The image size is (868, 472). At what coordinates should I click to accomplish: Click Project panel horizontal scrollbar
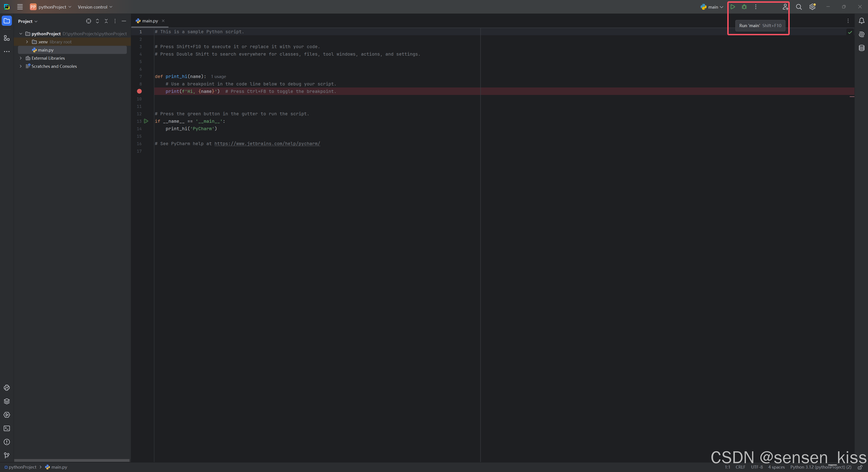[x=72, y=460]
